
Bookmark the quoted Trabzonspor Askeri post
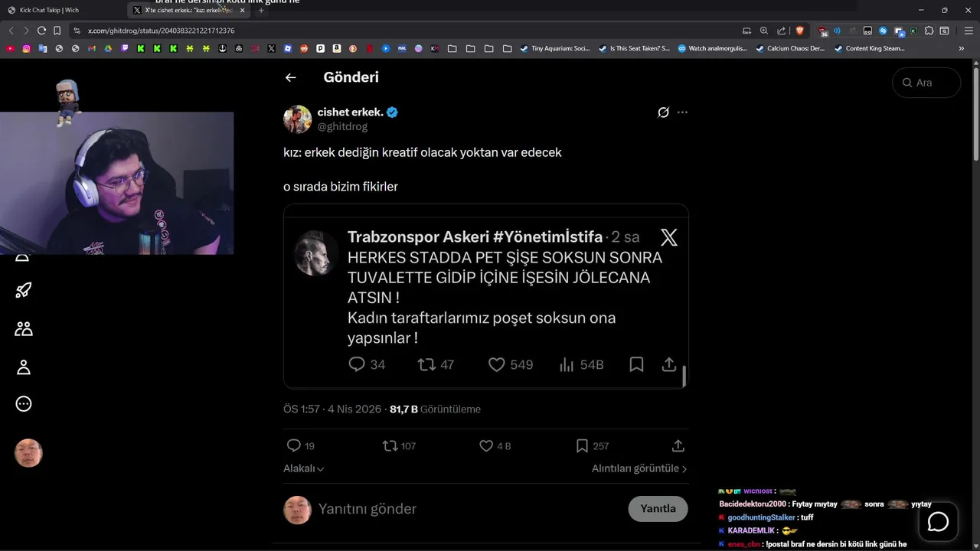pos(636,365)
